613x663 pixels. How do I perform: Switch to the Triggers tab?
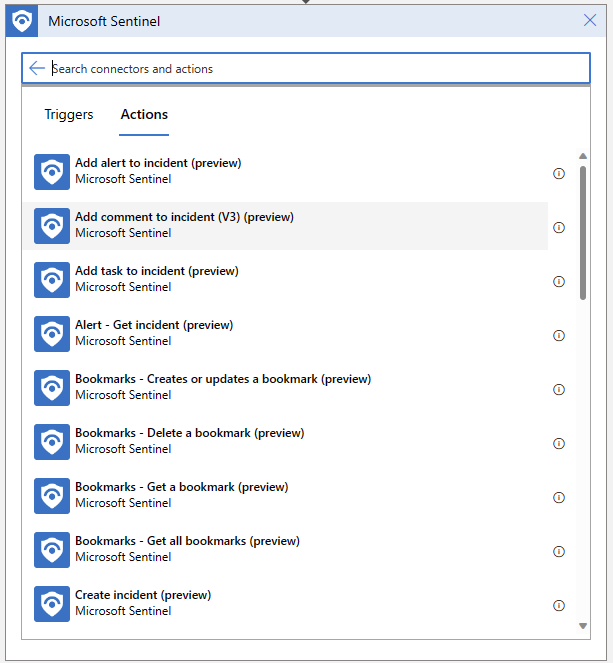point(69,115)
